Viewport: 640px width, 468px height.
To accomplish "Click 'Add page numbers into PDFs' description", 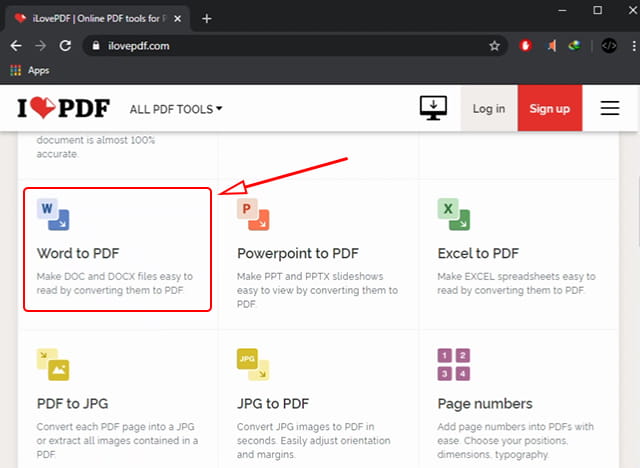I will [516, 440].
